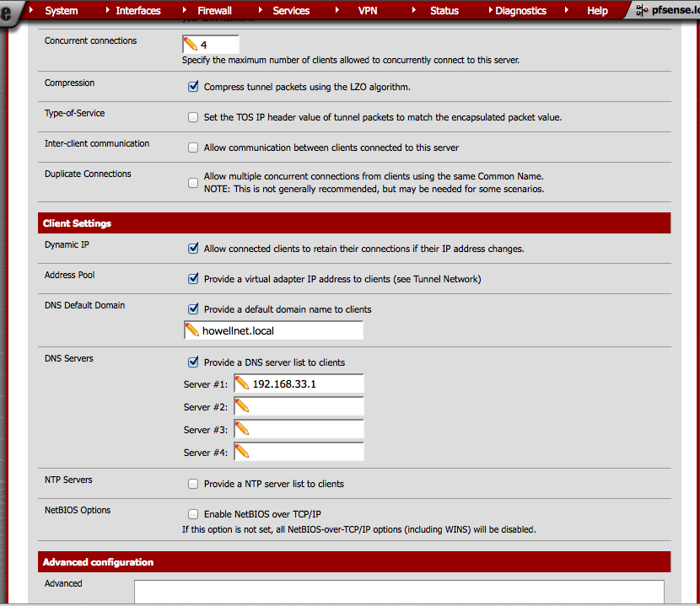Image resolution: width=700 pixels, height=606 pixels.
Task: Enable Type-of-Service TOS checkbox
Action: [193, 117]
